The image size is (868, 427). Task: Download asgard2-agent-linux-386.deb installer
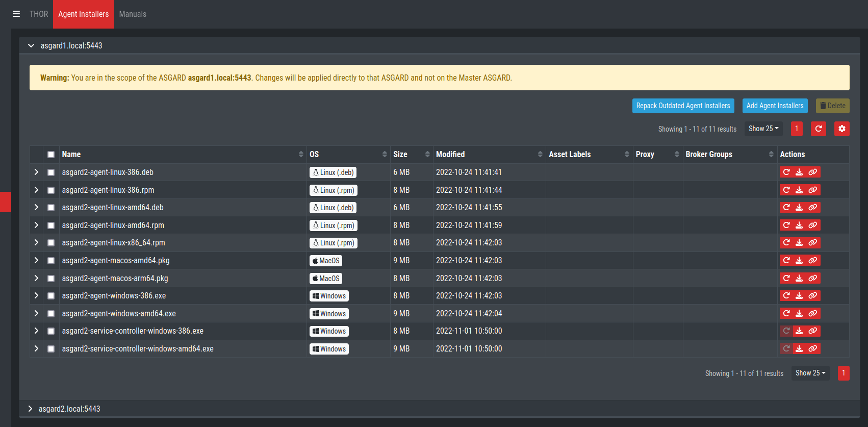click(x=799, y=172)
